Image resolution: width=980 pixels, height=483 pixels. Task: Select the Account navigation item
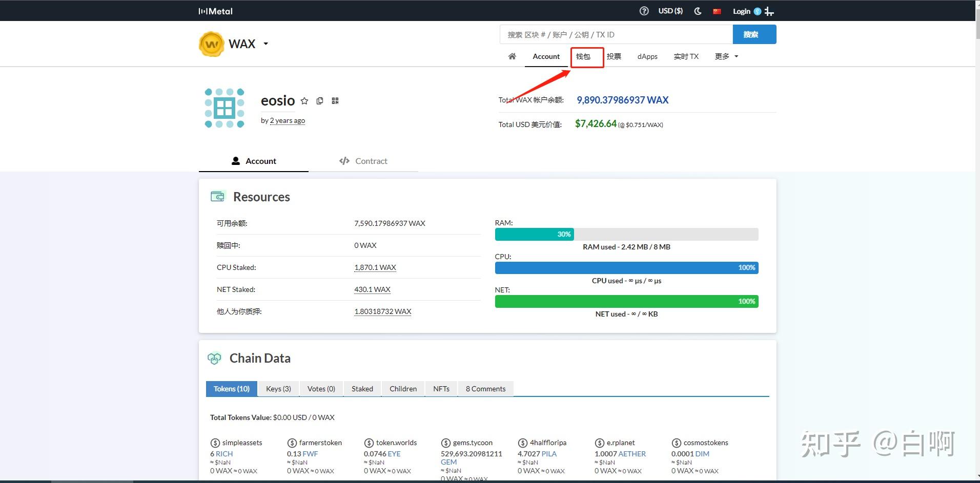(546, 56)
